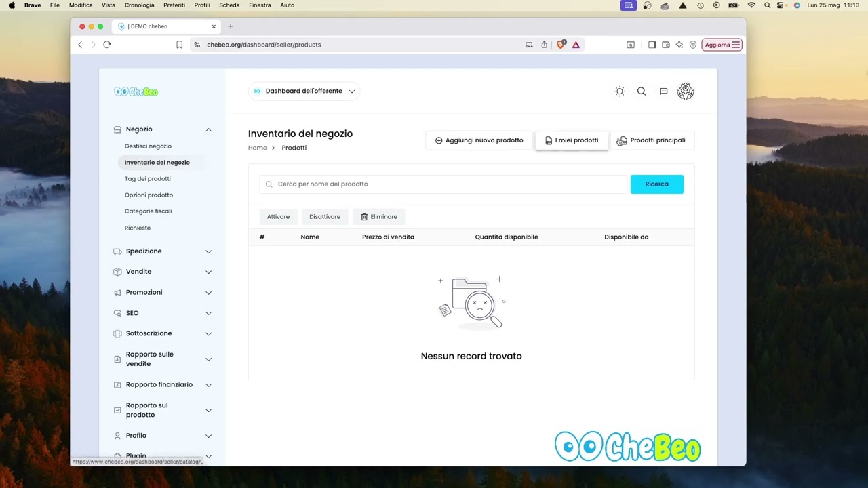Click the Promozioni megaphone icon
Viewport: 868px width, 488px height.
click(x=118, y=293)
